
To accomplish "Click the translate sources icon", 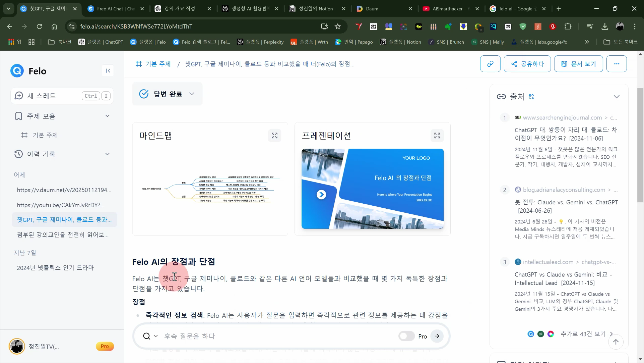I will tap(531, 97).
